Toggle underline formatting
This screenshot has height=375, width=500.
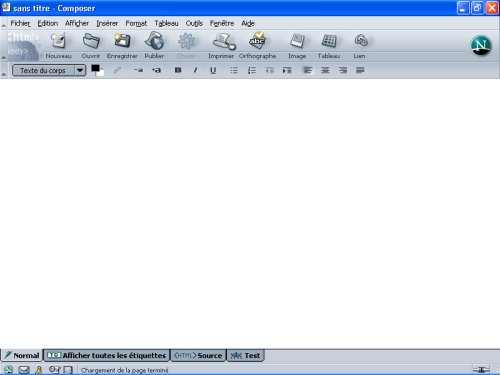coord(213,70)
